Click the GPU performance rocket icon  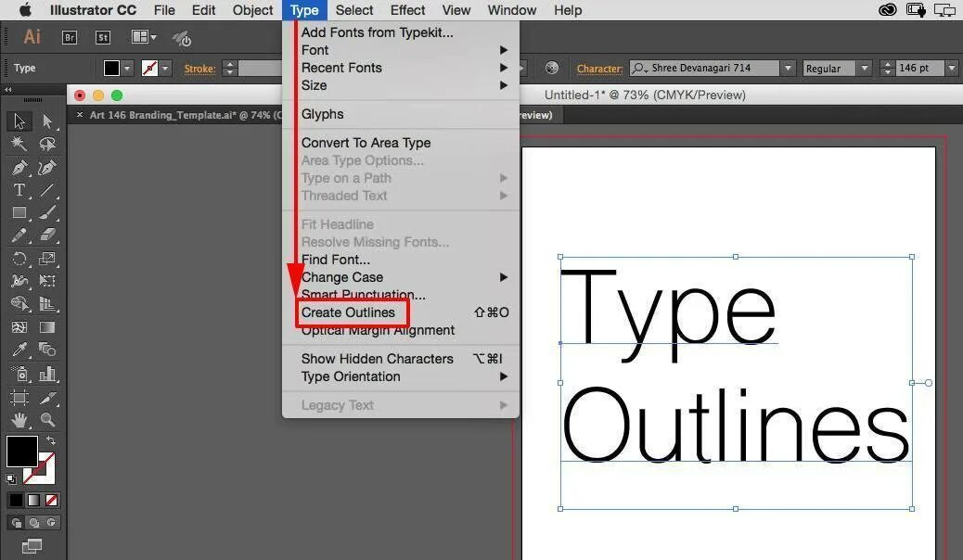182,38
